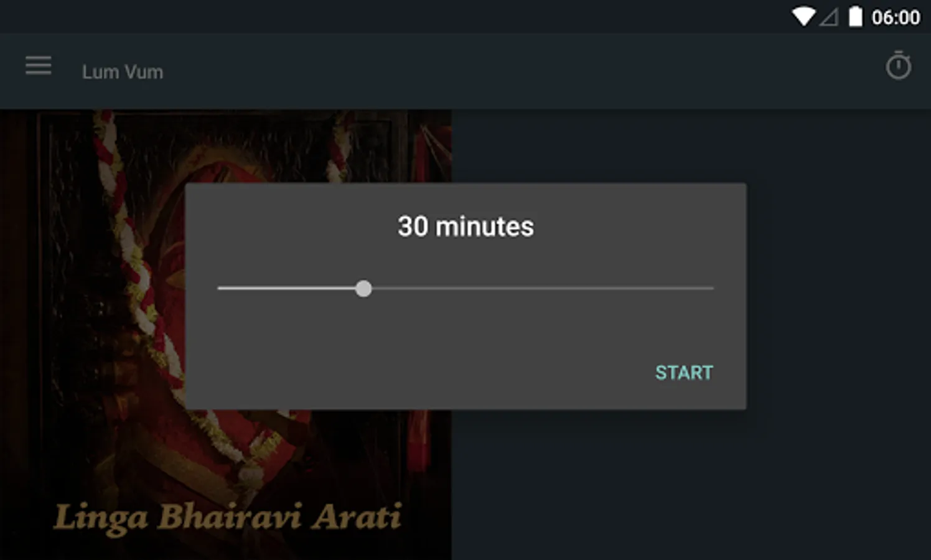Image resolution: width=931 pixels, height=560 pixels.
Task: Click the "30 minutes" duration label
Action: [x=465, y=226]
